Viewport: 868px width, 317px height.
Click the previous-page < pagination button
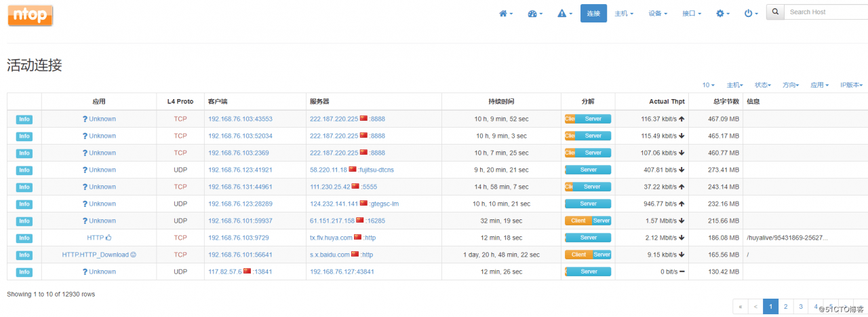(755, 306)
